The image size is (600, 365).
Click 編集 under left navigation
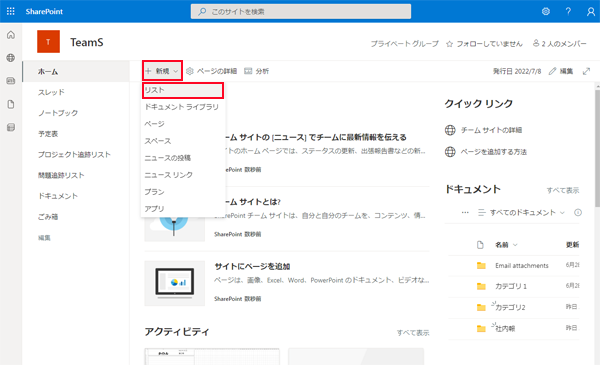(x=44, y=238)
